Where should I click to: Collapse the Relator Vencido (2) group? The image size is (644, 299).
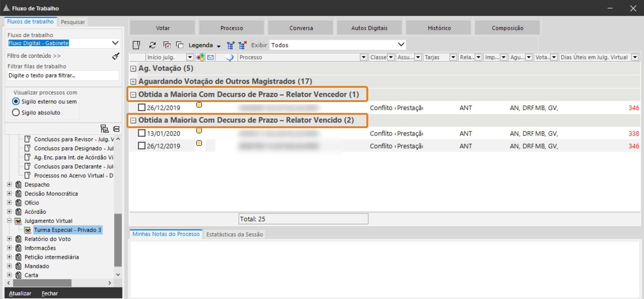[133, 120]
